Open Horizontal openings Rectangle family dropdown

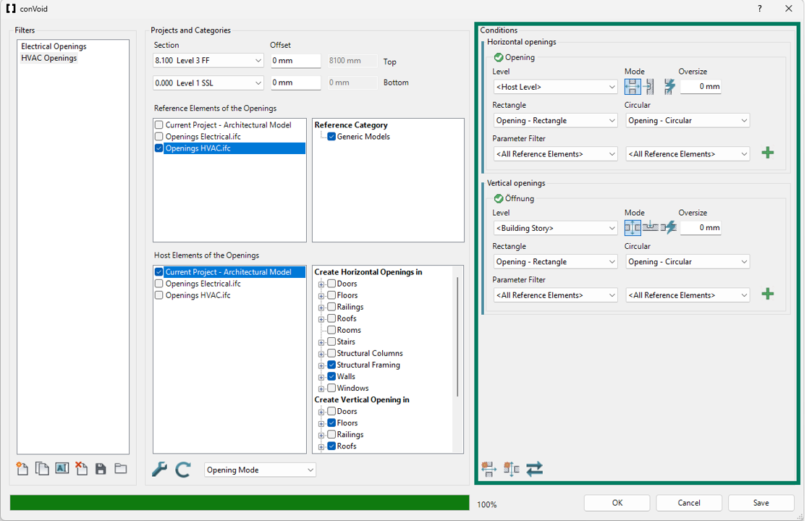(x=555, y=120)
